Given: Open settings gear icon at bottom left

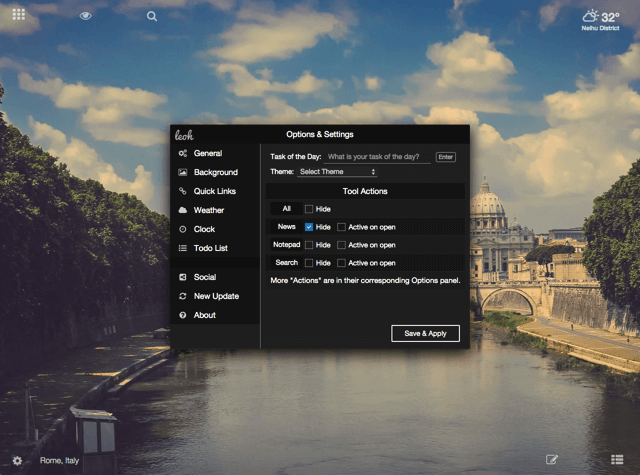Looking at the screenshot, I should point(17,461).
